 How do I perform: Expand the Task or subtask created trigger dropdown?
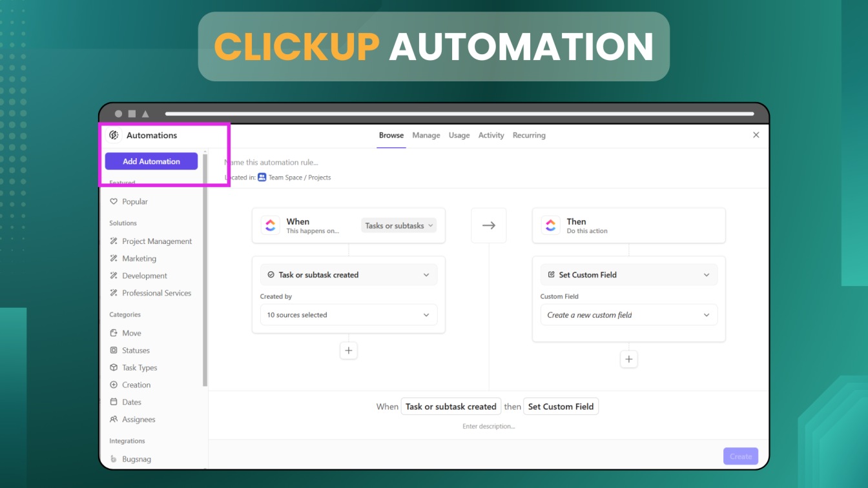click(x=349, y=275)
